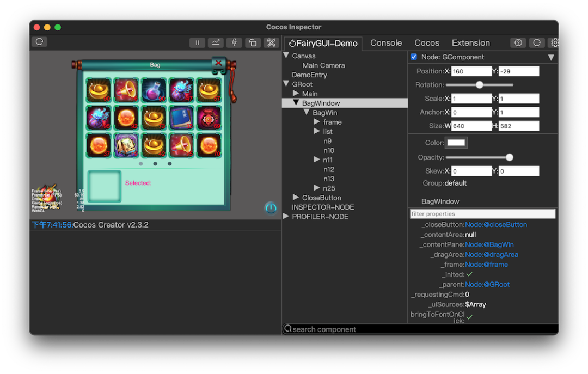Select the blue book item in bag

click(x=181, y=118)
